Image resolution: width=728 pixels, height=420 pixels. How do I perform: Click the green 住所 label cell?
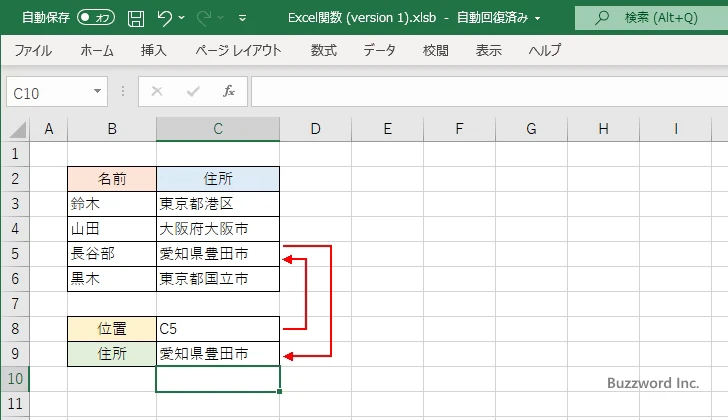(x=112, y=354)
